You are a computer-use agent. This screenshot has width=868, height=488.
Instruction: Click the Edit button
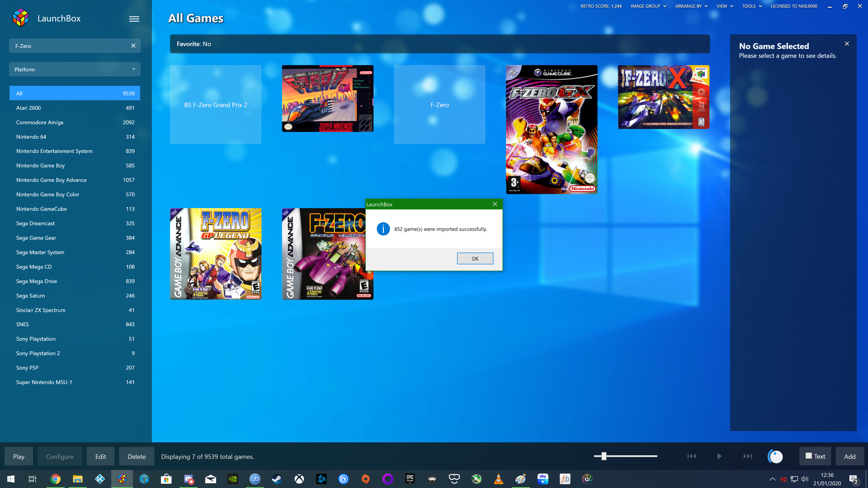(x=100, y=456)
